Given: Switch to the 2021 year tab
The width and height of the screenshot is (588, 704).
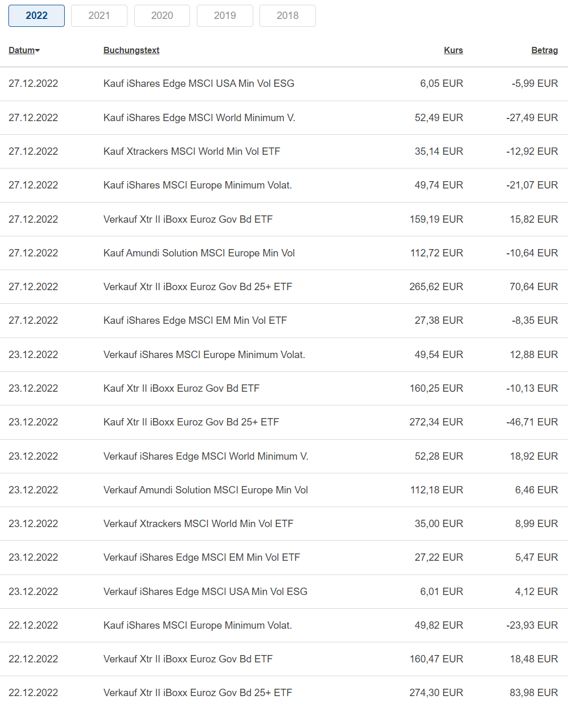Looking at the screenshot, I should point(99,16).
